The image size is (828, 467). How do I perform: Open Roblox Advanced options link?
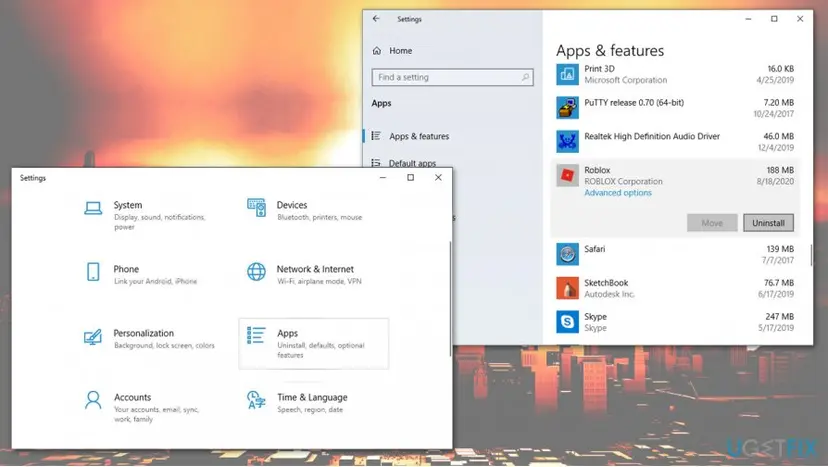pos(618,193)
